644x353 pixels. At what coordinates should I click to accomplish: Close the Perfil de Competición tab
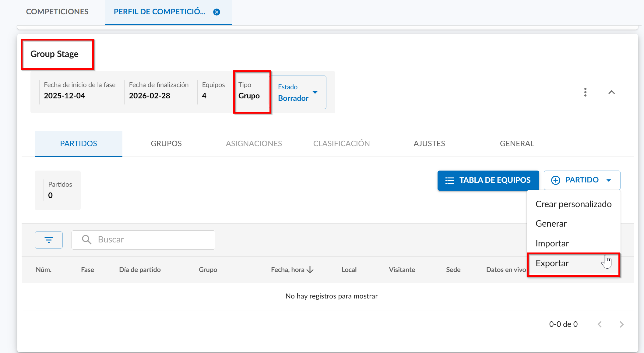(x=216, y=12)
